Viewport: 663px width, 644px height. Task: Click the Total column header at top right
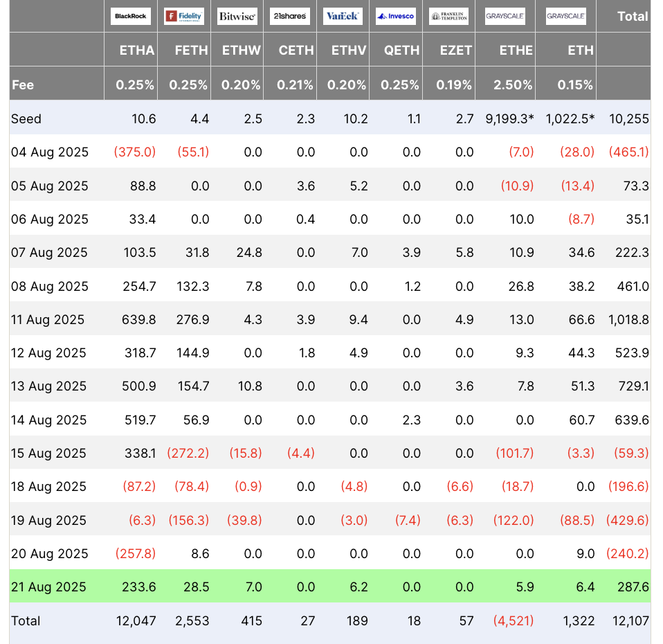632,16
